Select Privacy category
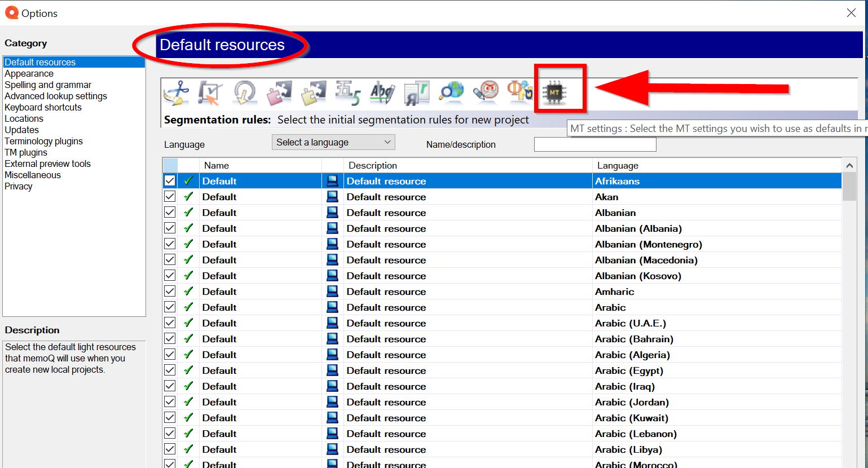 pos(19,186)
